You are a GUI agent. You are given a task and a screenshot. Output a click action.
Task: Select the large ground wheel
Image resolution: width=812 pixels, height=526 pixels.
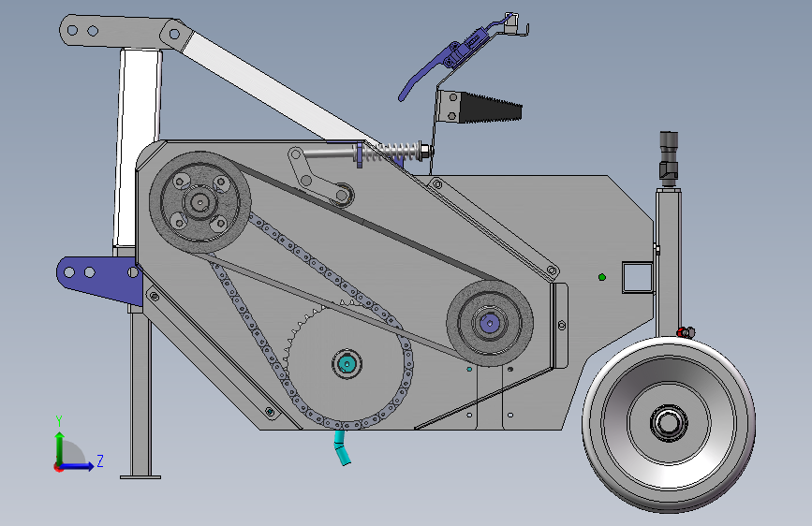point(669,424)
